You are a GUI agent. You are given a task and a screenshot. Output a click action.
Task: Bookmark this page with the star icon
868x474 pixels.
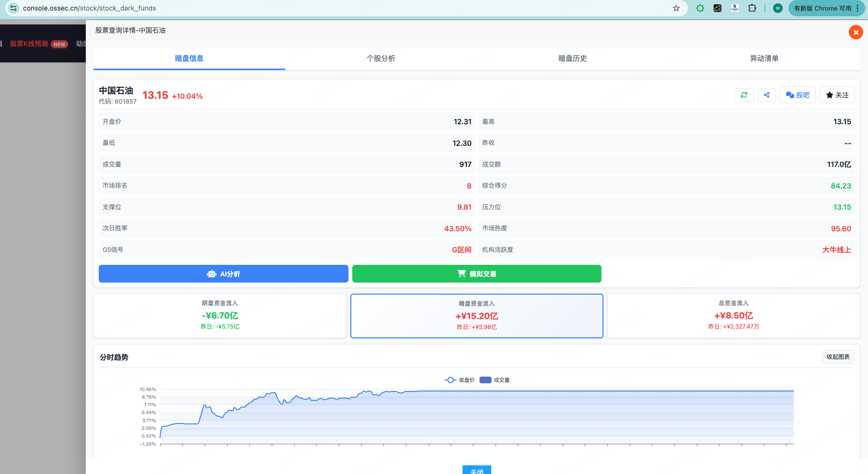[x=676, y=8]
